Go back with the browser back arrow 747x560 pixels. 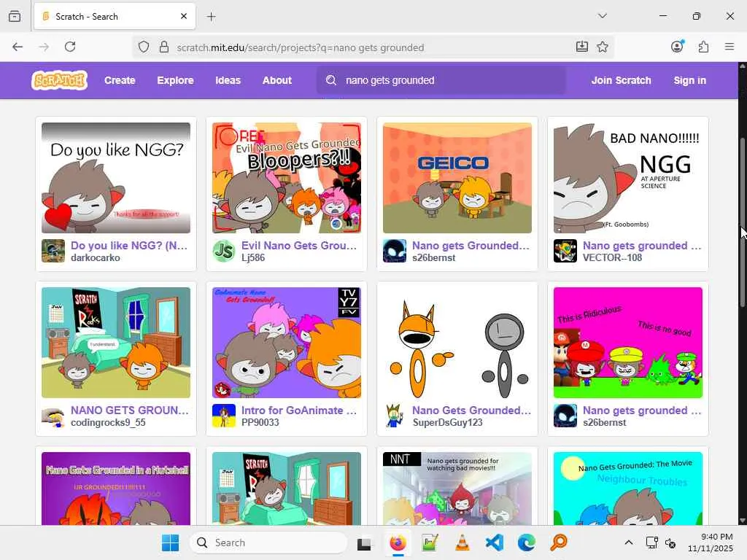[x=18, y=47]
